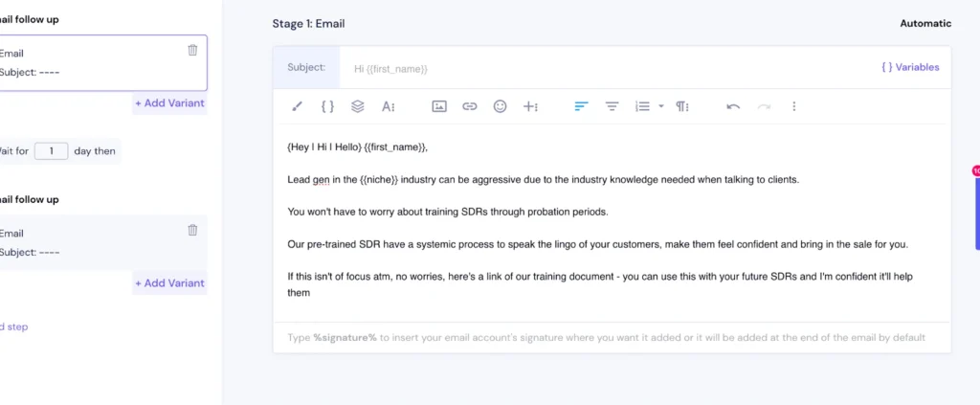Open the stacked layers templates icon
The height and width of the screenshot is (405, 980).
[x=358, y=106]
